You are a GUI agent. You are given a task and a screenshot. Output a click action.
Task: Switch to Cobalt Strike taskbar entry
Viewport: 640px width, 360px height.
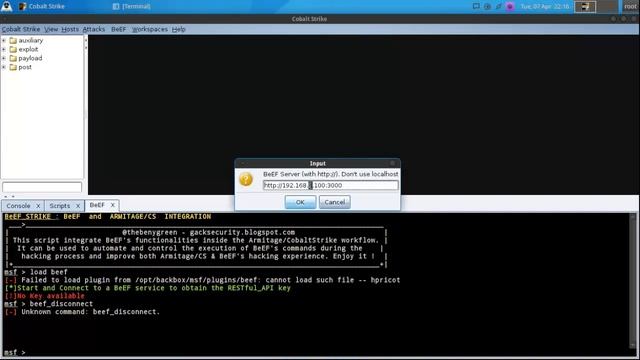(x=42, y=7)
